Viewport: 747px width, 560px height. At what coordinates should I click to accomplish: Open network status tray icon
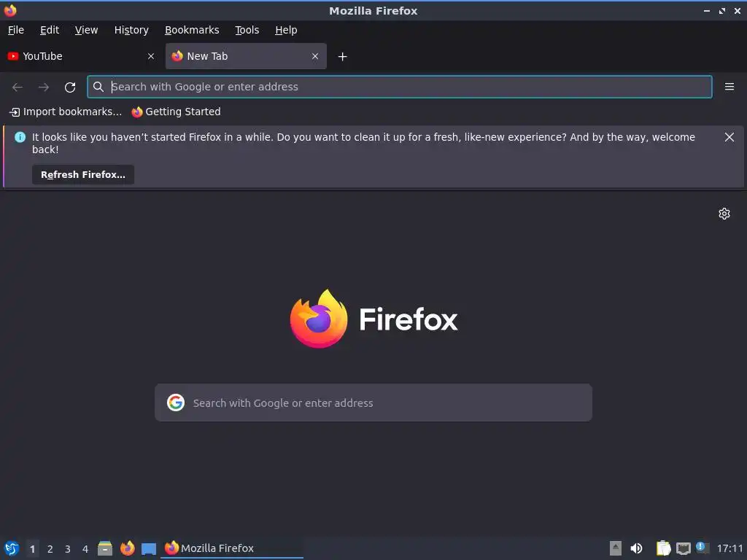tap(683, 548)
